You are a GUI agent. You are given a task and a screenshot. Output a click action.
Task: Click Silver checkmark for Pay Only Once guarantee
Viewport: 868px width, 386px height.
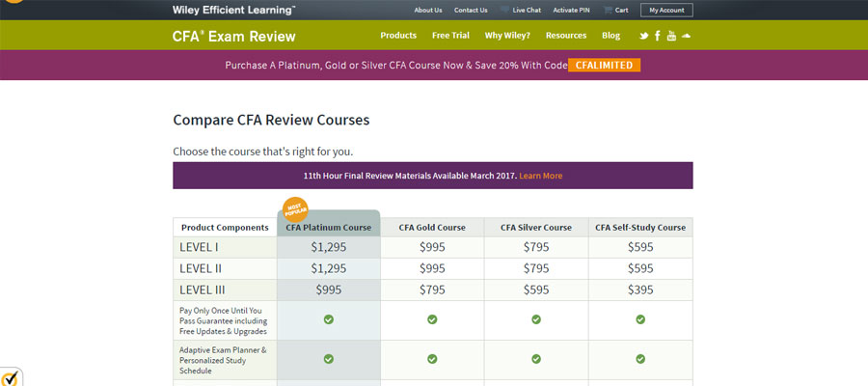(x=536, y=319)
